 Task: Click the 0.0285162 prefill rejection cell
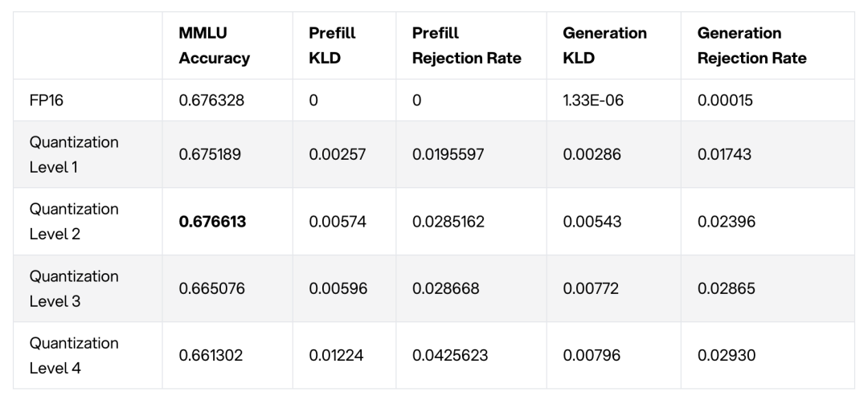pos(448,221)
